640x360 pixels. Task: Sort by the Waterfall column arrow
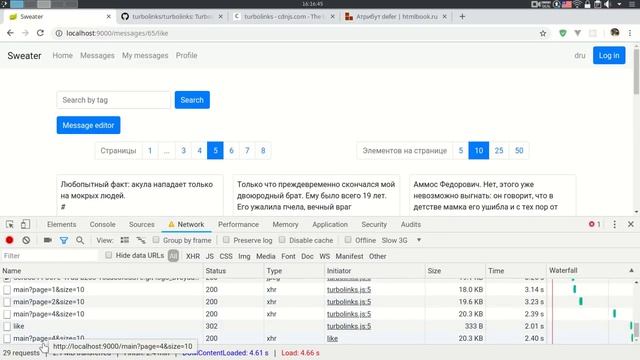[x=631, y=270]
